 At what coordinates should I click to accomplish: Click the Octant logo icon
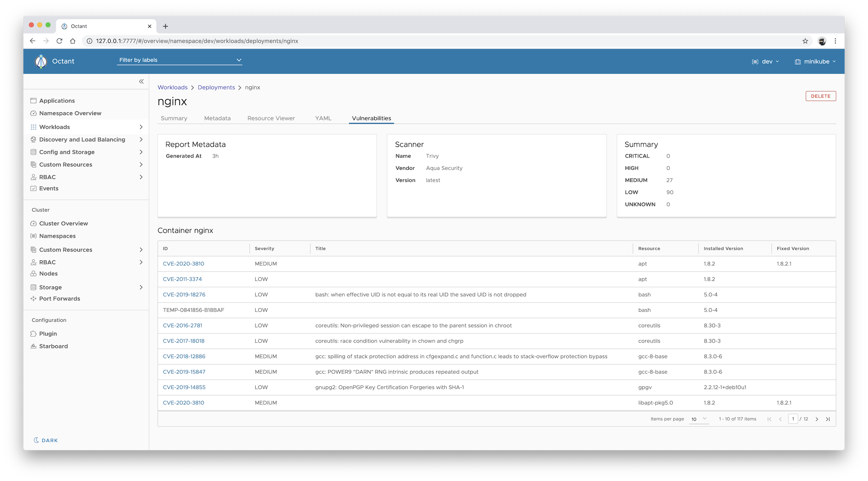[41, 61]
